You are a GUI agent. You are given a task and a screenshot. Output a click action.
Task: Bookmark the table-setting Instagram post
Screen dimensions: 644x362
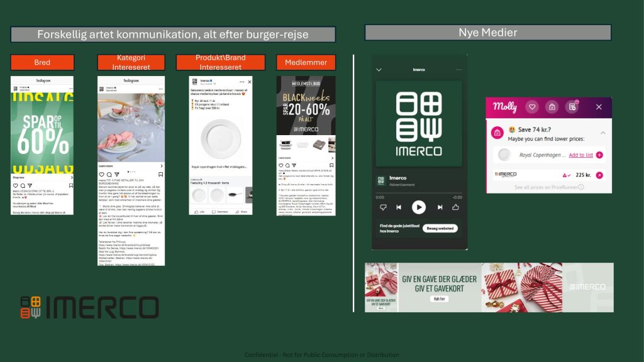click(160, 175)
